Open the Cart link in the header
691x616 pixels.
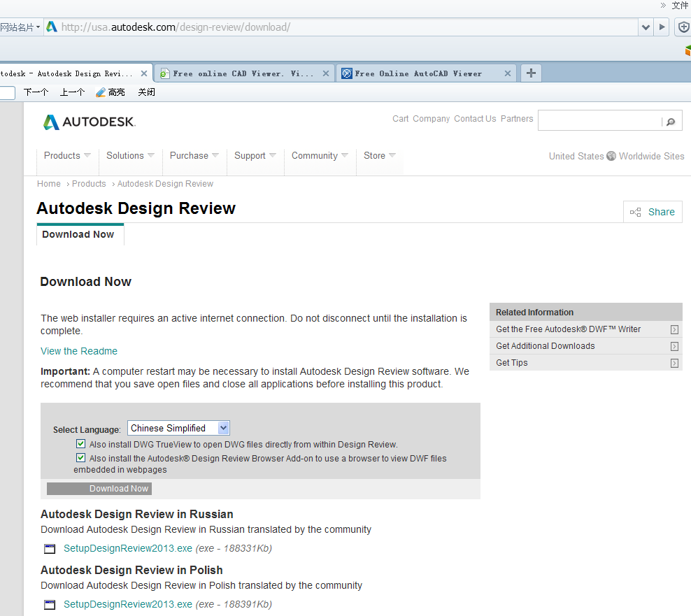point(401,119)
